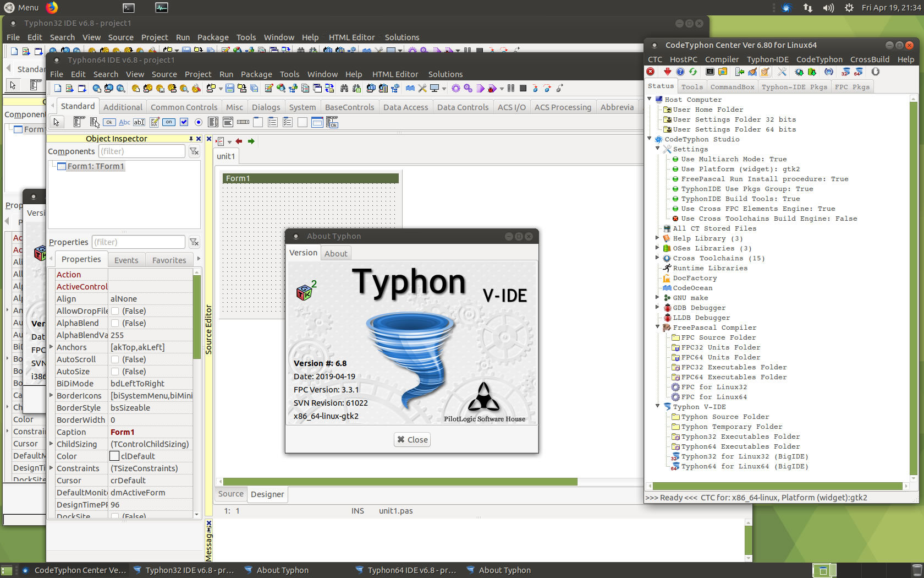Expand the Anchors property
The width and height of the screenshot is (924, 578).
52,347
